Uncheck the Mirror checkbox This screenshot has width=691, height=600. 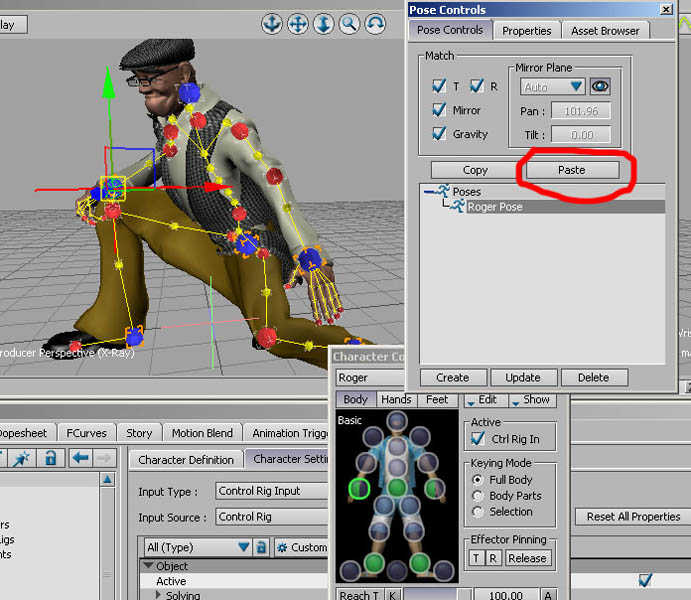click(439, 110)
